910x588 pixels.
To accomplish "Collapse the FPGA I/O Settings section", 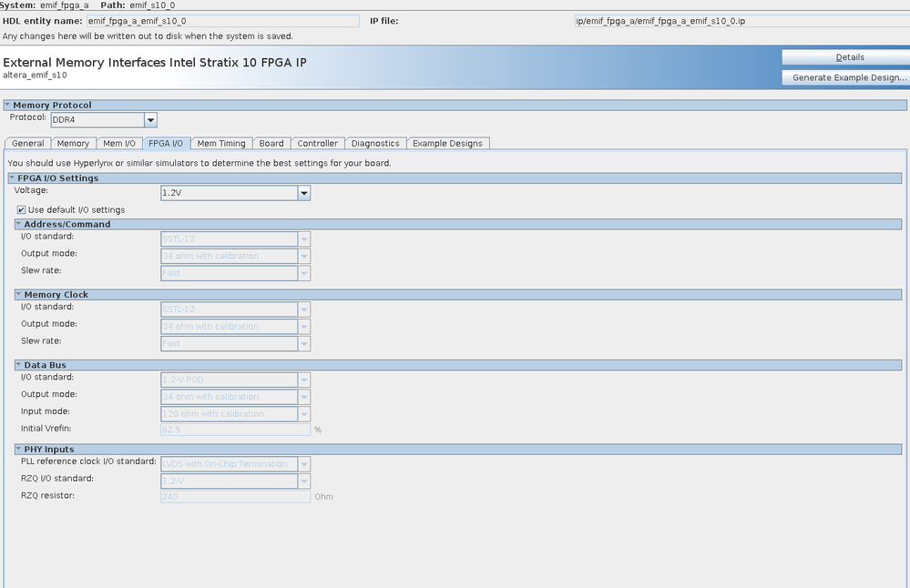I will point(12,178).
